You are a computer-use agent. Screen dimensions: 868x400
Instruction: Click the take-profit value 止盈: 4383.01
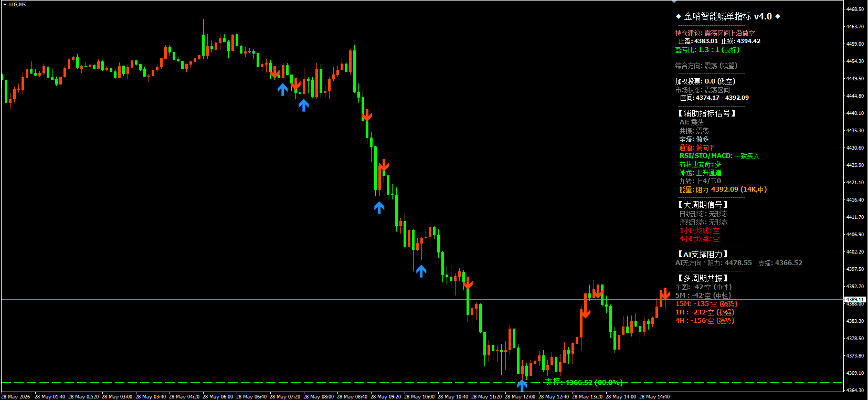pyautogui.click(x=698, y=41)
